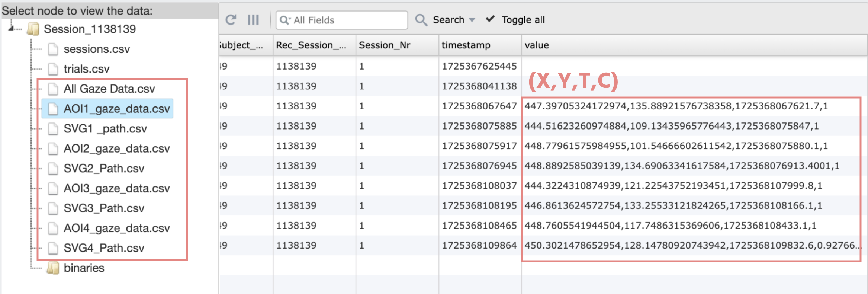Click the refresh table icon

231,20
